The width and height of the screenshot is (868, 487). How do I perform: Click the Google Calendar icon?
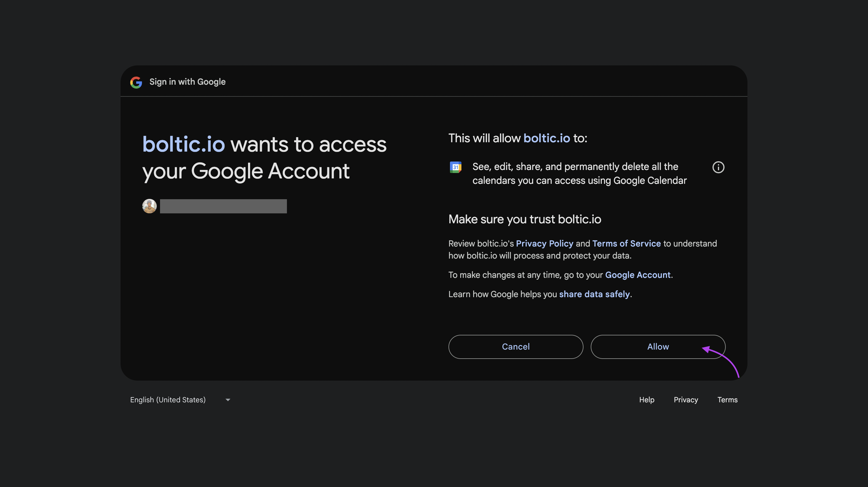pos(456,167)
